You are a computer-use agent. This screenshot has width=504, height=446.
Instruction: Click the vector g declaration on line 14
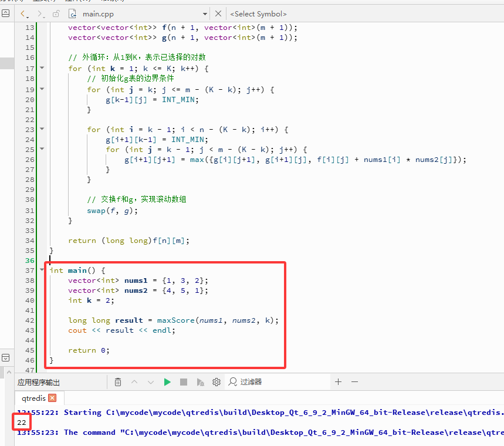(x=182, y=38)
